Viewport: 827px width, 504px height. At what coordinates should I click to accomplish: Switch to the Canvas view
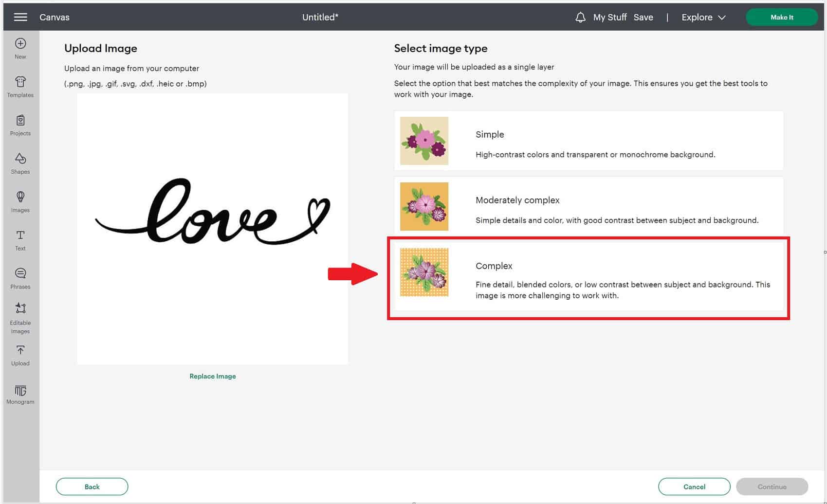pos(55,17)
